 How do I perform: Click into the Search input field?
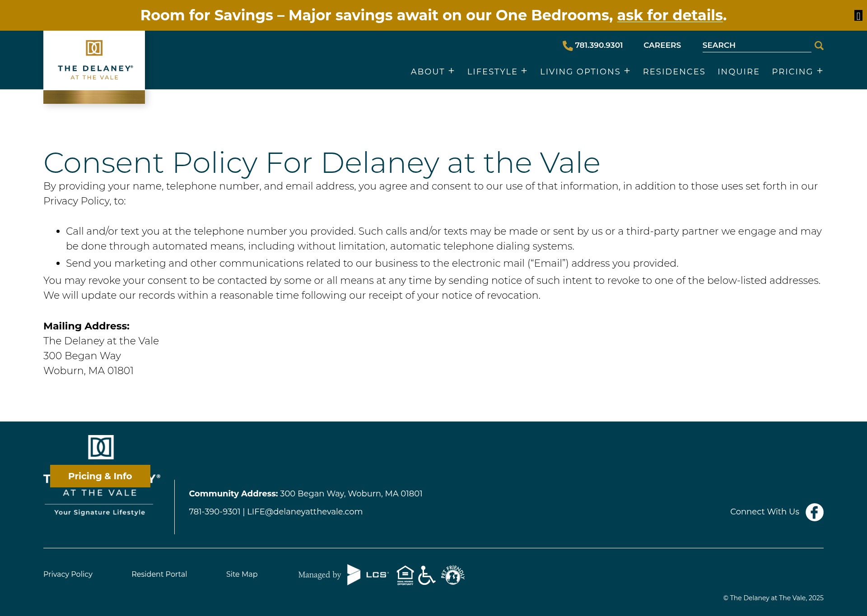click(x=757, y=45)
